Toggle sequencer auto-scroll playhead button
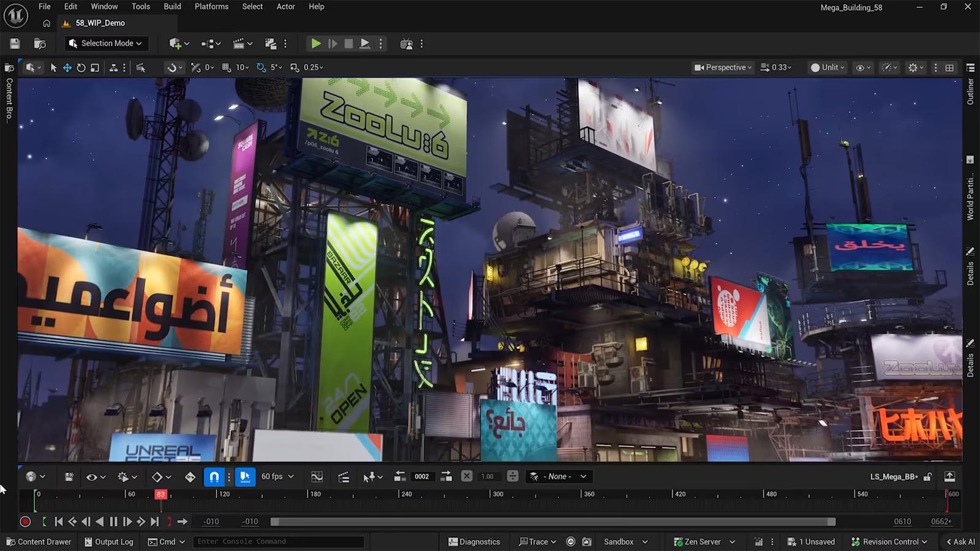 (245, 477)
